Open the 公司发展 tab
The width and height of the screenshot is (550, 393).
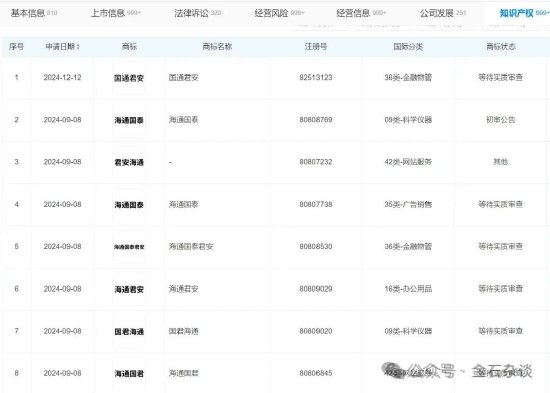pos(443,13)
